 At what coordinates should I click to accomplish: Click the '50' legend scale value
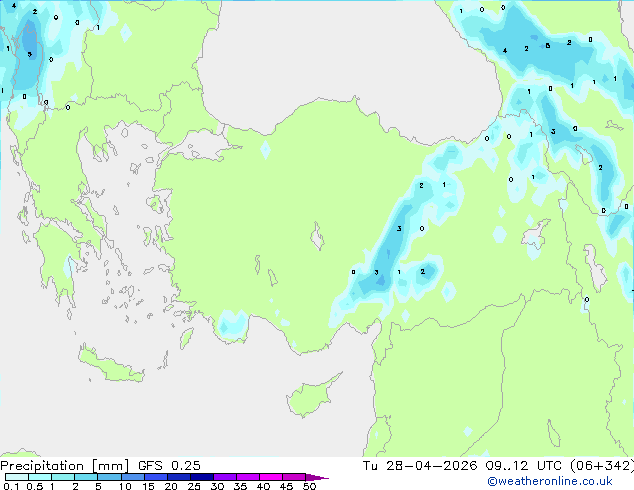point(309,486)
